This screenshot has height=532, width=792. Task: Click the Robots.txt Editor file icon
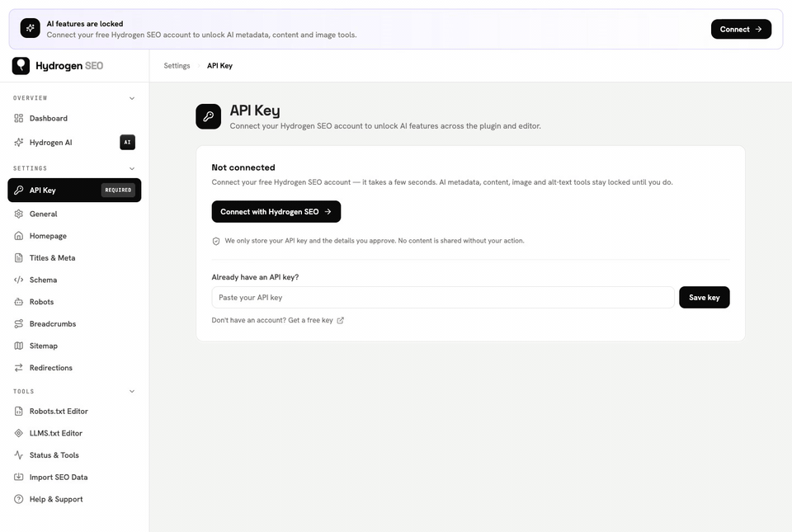click(19, 412)
